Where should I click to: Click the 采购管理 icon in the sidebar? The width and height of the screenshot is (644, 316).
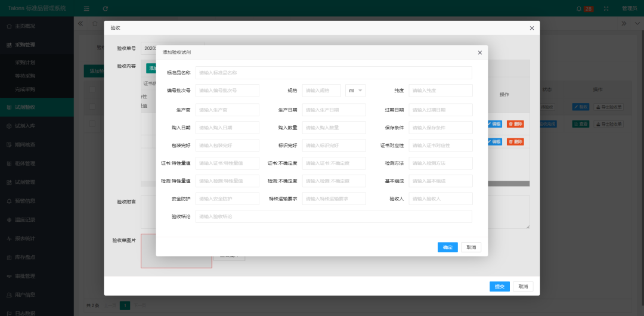point(9,45)
